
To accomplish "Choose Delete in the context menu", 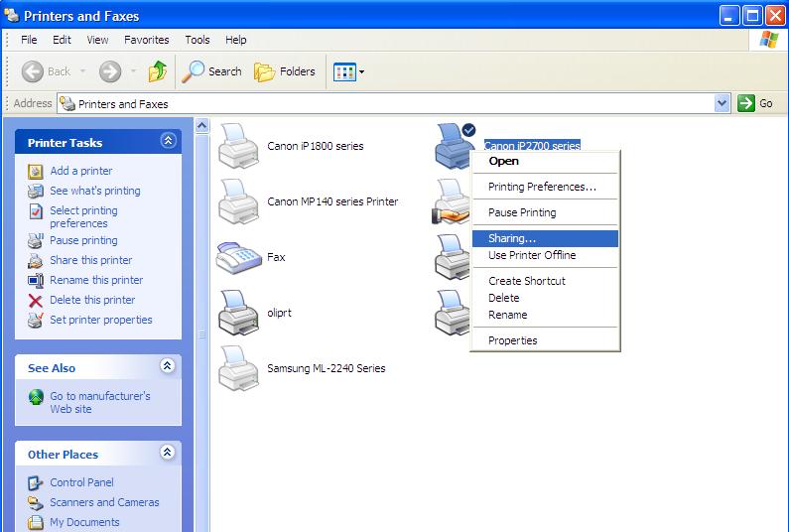I will click(x=545, y=298).
